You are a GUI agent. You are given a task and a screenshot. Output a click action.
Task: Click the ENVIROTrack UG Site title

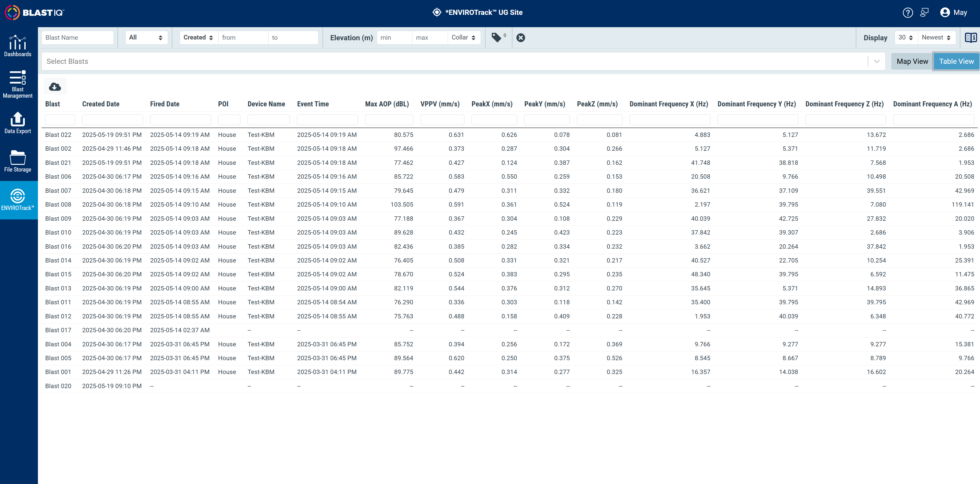[x=484, y=13]
